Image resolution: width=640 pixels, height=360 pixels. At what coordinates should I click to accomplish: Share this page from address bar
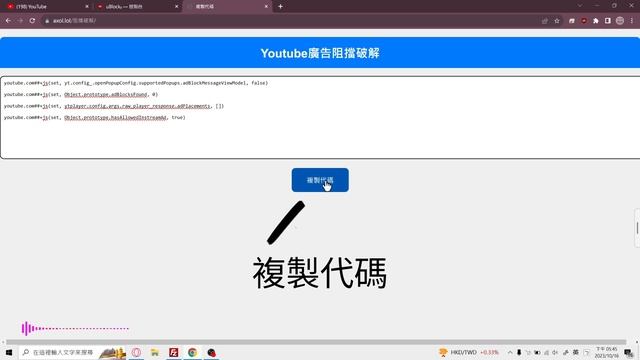pos(544,21)
